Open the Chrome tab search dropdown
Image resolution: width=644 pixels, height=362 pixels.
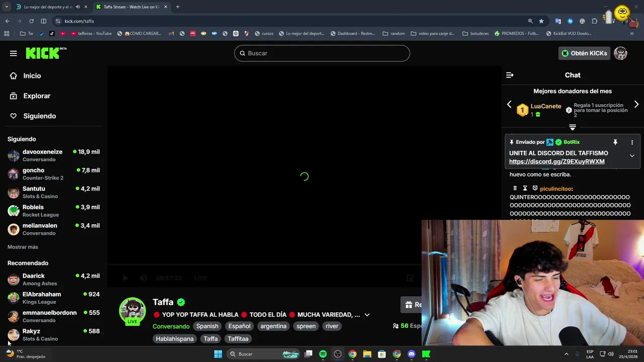(7, 7)
